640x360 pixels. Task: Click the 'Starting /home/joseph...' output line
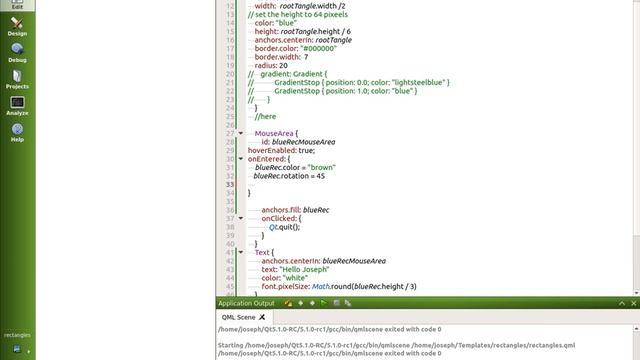[396, 345]
